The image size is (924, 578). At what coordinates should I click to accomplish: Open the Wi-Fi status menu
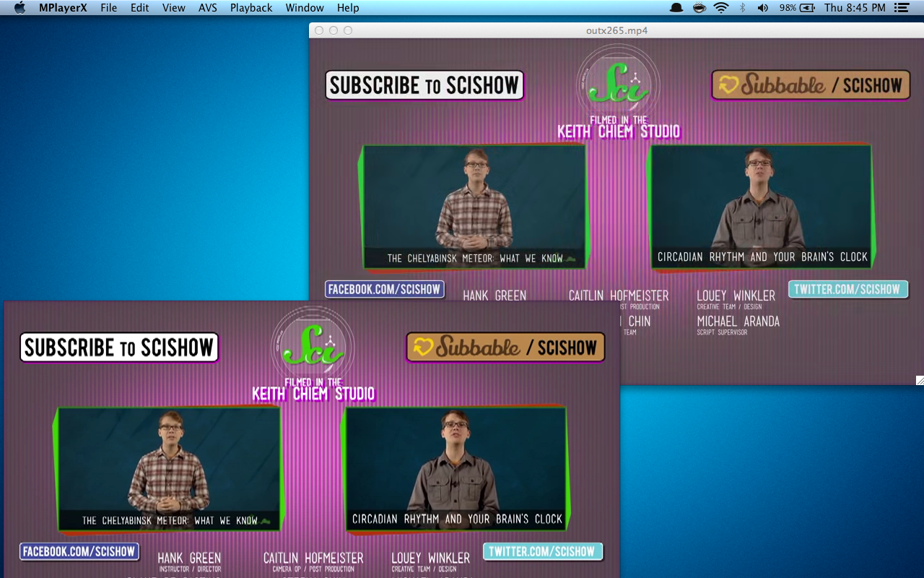click(721, 8)
